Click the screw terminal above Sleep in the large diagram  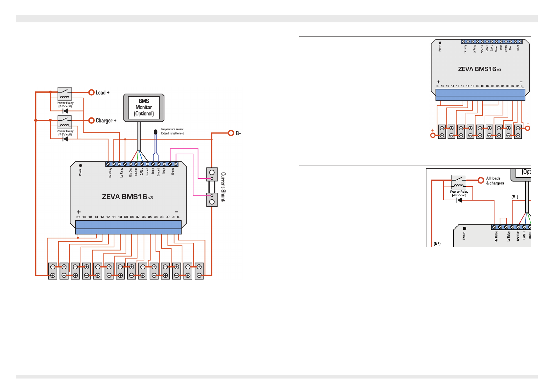164,164
